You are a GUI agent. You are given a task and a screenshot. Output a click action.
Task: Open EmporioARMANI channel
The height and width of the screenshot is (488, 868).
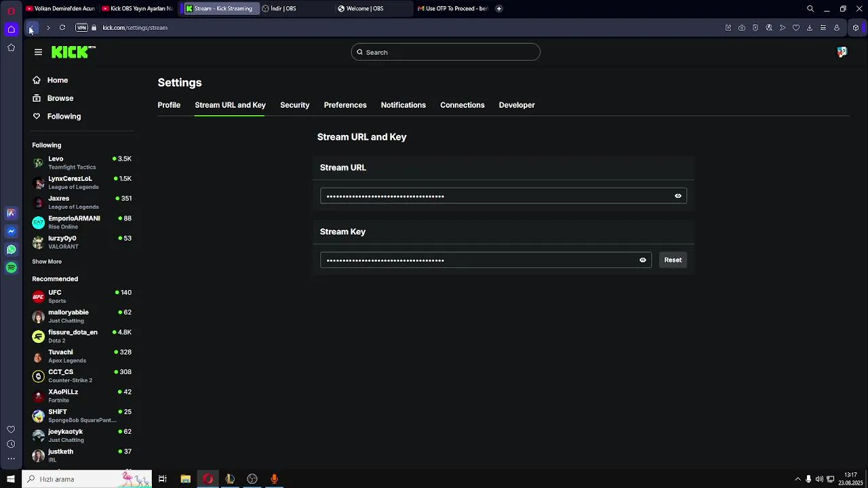tap(82, 222)
